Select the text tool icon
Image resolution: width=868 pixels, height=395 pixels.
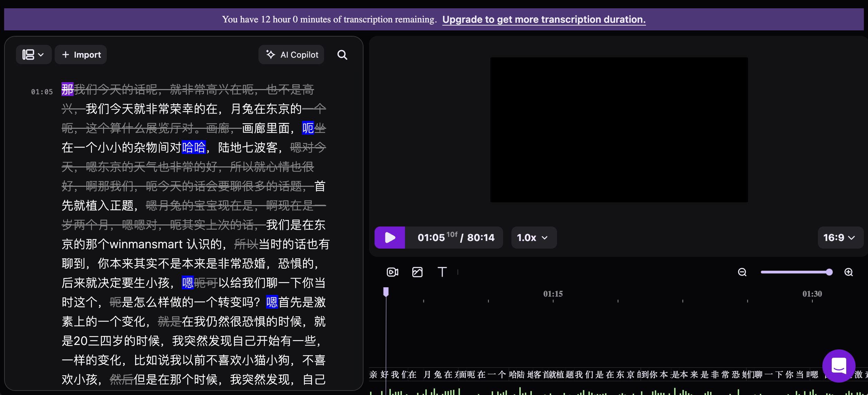pos(442,272)
